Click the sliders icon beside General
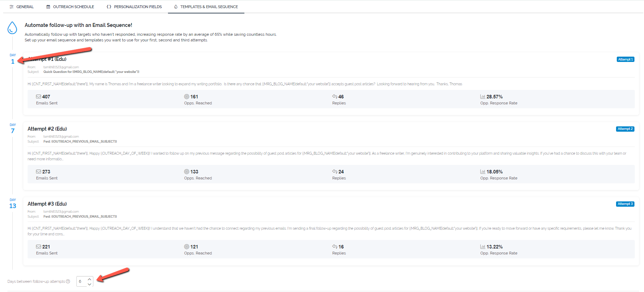The image size is (644, 292). coord(12,7)
